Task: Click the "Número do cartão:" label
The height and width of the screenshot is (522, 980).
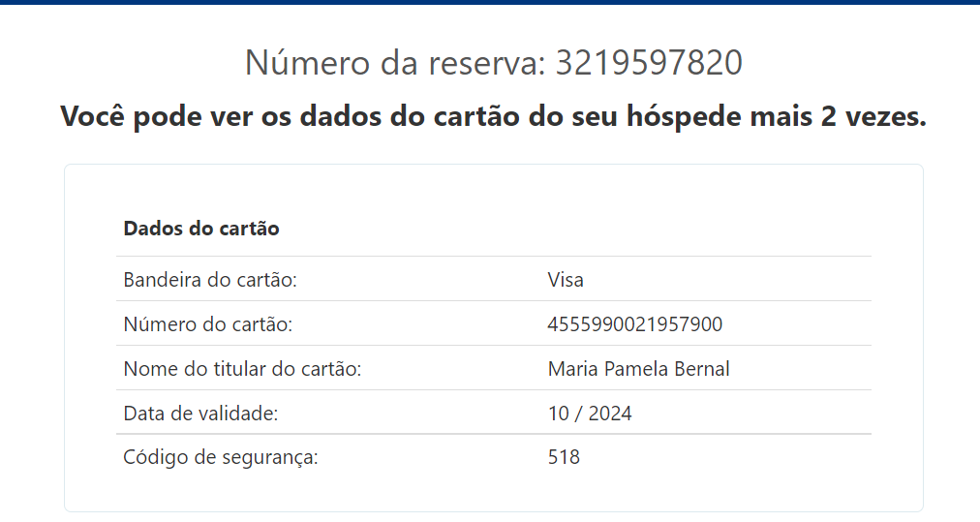Action: point(207,324)
